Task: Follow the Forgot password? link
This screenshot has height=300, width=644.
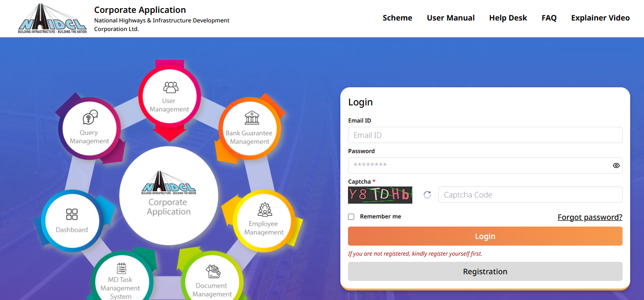Action: 590,217
